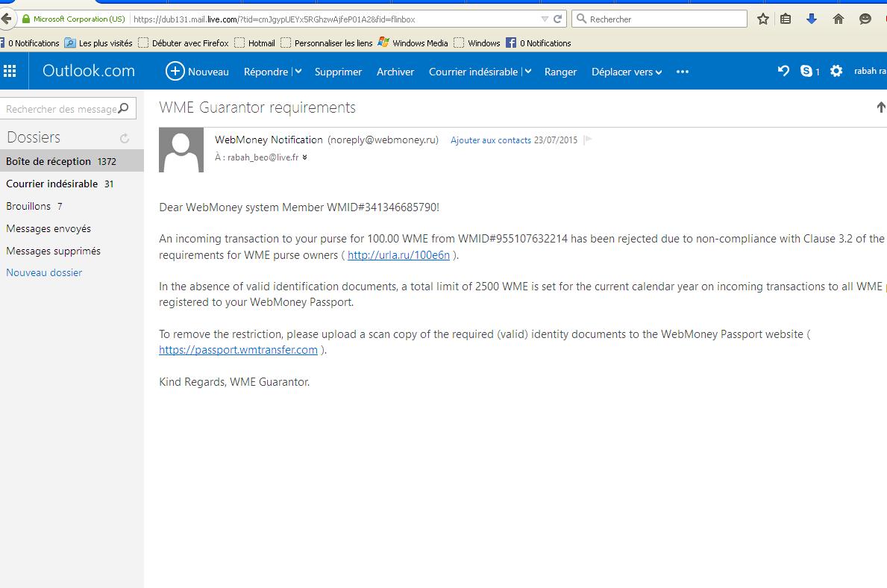Click the Supprimer button
This screenshot has height=588, width=887.
(338, 72)
